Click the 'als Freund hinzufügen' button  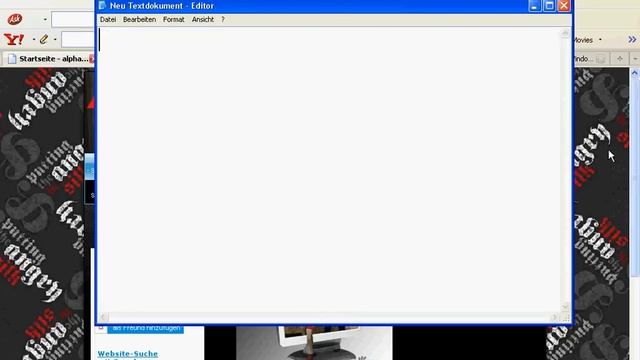click(146, 329)
